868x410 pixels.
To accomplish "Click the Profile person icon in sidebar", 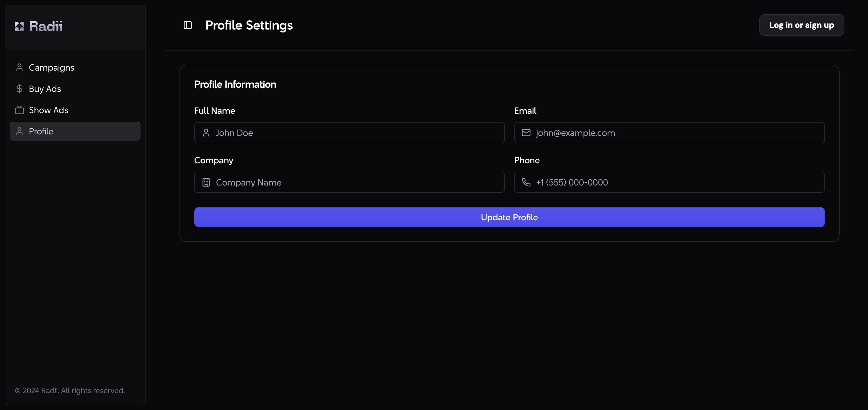I will (19, 131).
